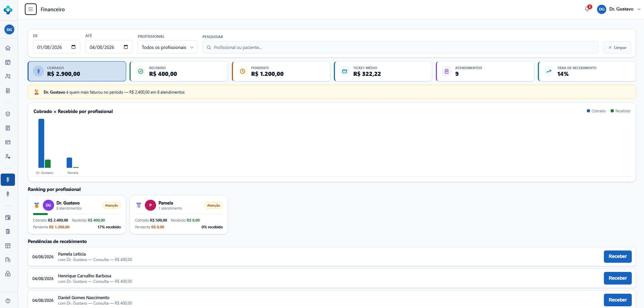644x308 pixels.
Task: Click the ATÉ date field 04/08/2026
Action: (109, 47)
